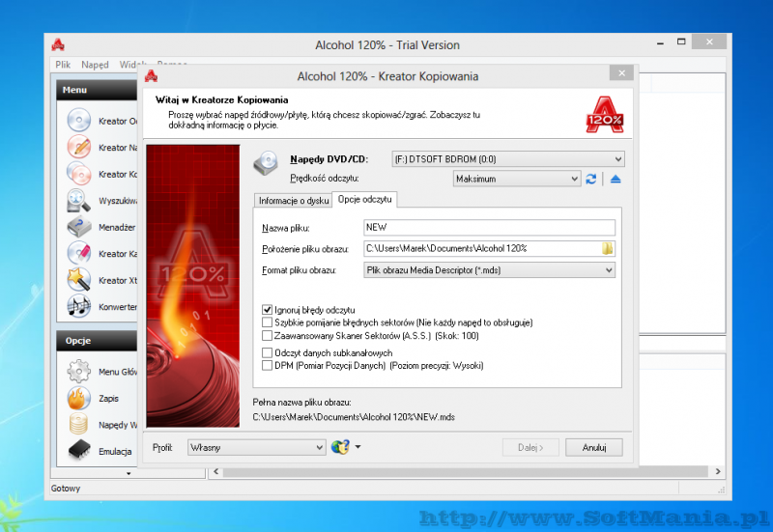Click the Nazwa pliku input field
The image size is (773, 532).
pyautogui.click(x=489, y=227)
